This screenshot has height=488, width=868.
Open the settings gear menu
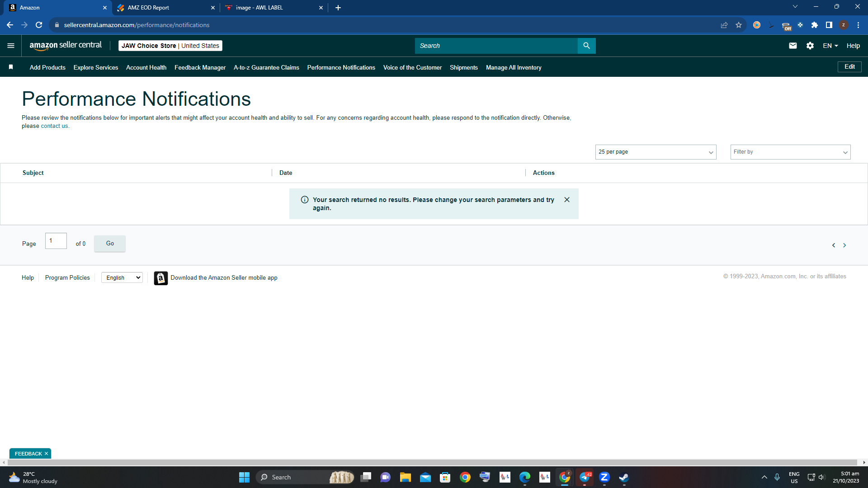(810, 46)
